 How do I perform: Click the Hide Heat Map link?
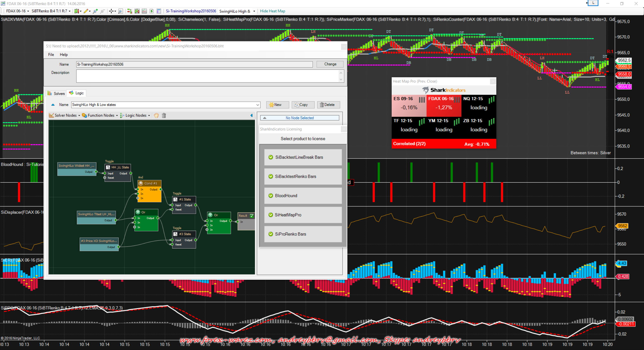272,11
